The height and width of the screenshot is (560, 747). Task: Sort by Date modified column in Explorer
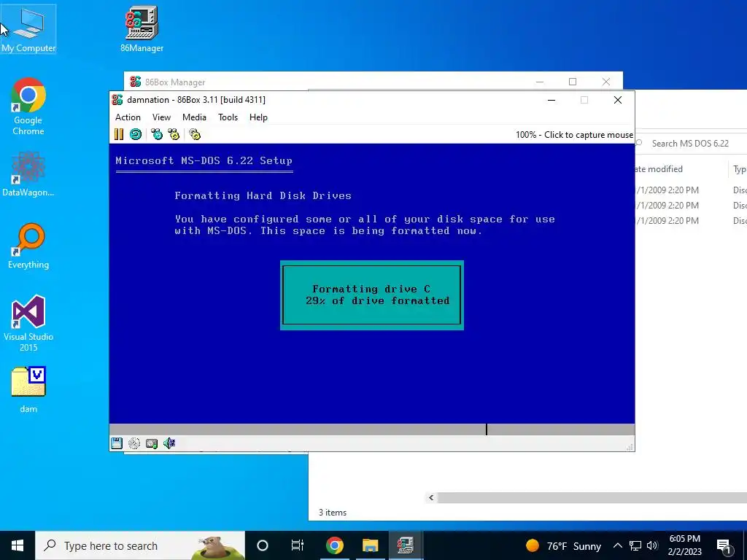(x=659, y=169)
